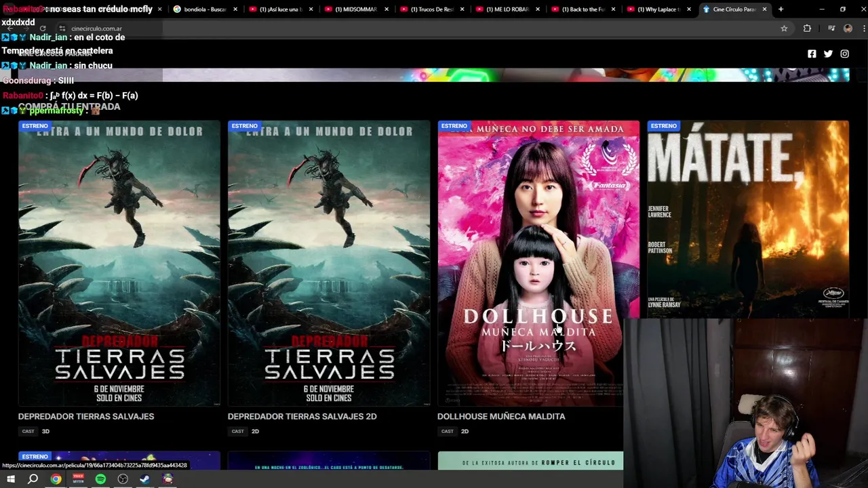Viewport: 868px width, 488px height.
Task: Close the Cine Círculo tab
Action: tap(764, 9)
